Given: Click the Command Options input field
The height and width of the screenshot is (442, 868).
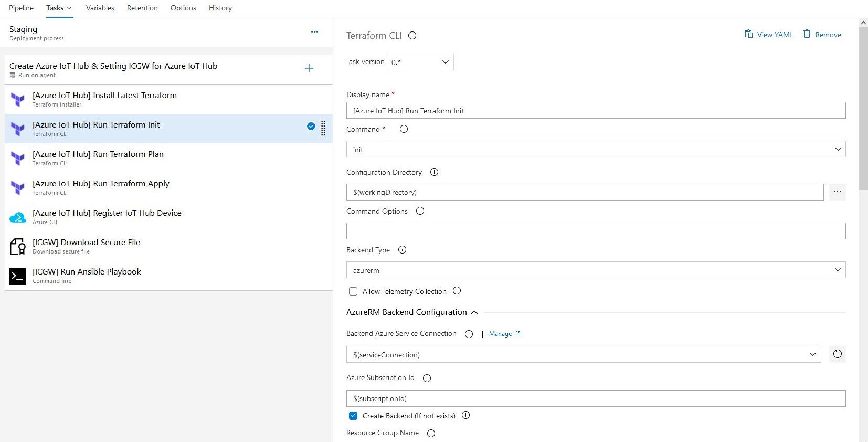Looking at the screenshot, I should [596, 231].
